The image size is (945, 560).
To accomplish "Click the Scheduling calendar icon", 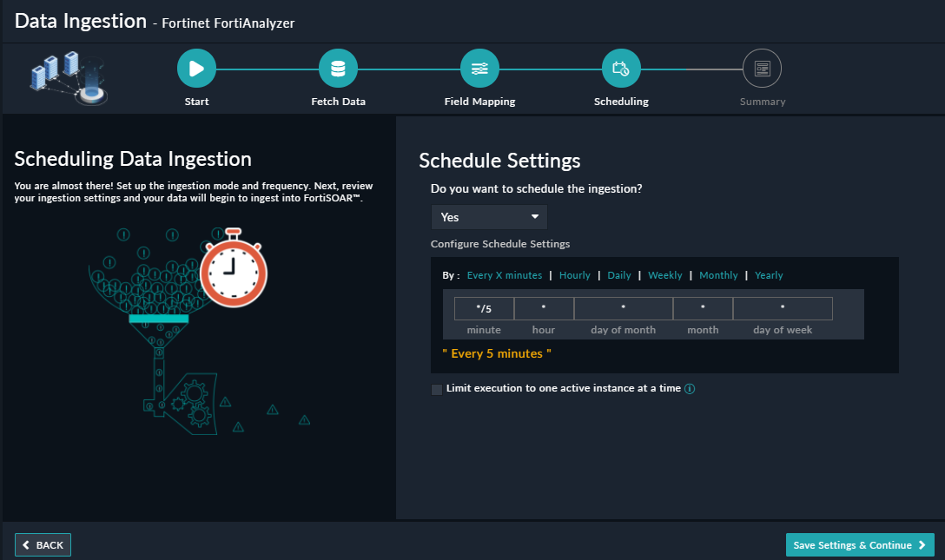I will pyautogui.click(x=621, y=69).
